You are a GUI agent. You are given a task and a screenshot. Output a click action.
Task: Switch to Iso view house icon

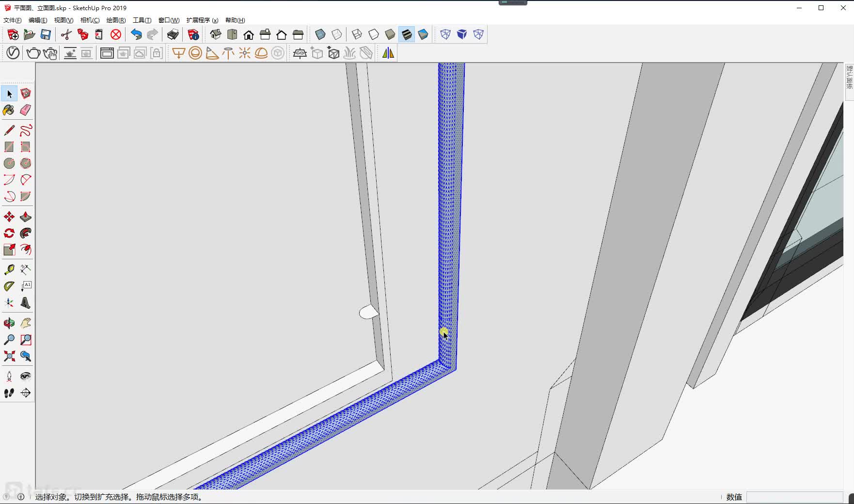pos(216,34)
